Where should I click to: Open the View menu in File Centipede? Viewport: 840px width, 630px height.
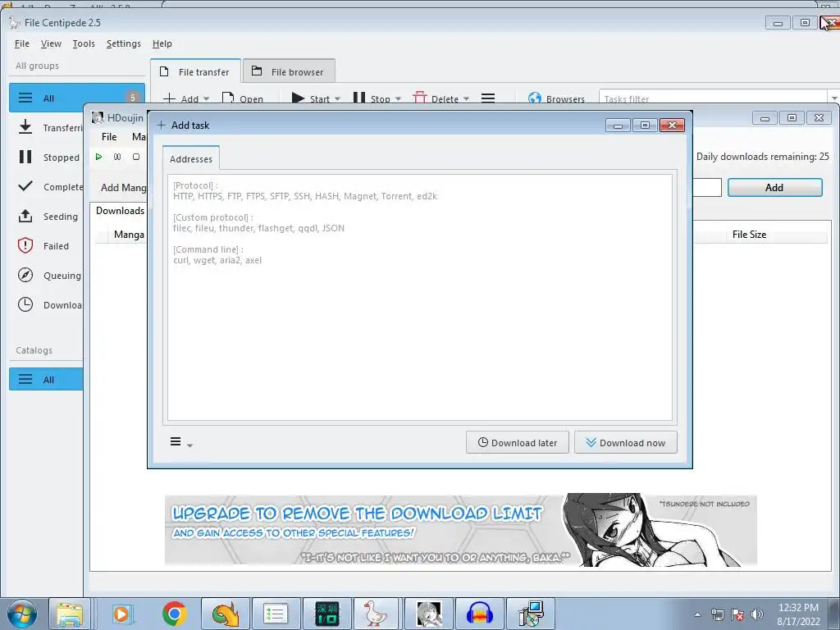51,44
